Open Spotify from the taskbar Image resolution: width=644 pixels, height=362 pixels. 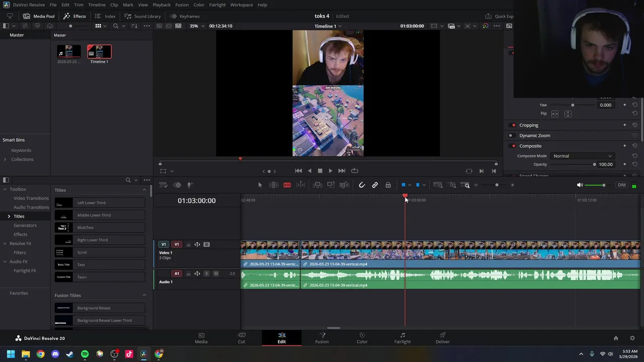coord(85,354)
